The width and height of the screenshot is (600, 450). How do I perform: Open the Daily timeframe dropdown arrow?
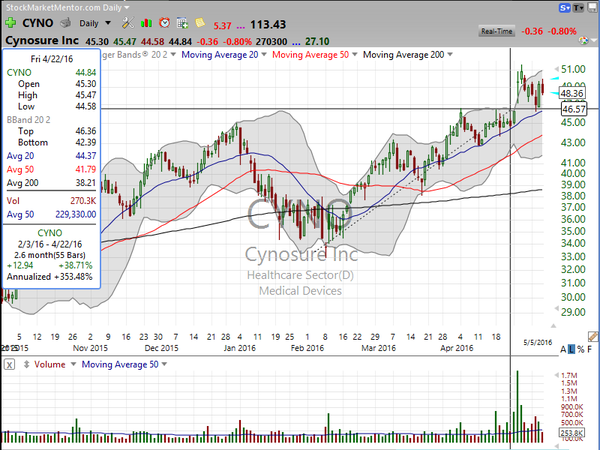108,23
